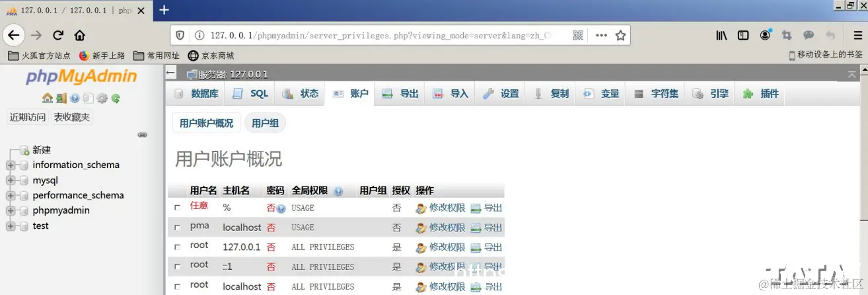This screenshot has height=295, width=868.
Task: Switch to the 状态 tab
Action: tap(300, 94)
